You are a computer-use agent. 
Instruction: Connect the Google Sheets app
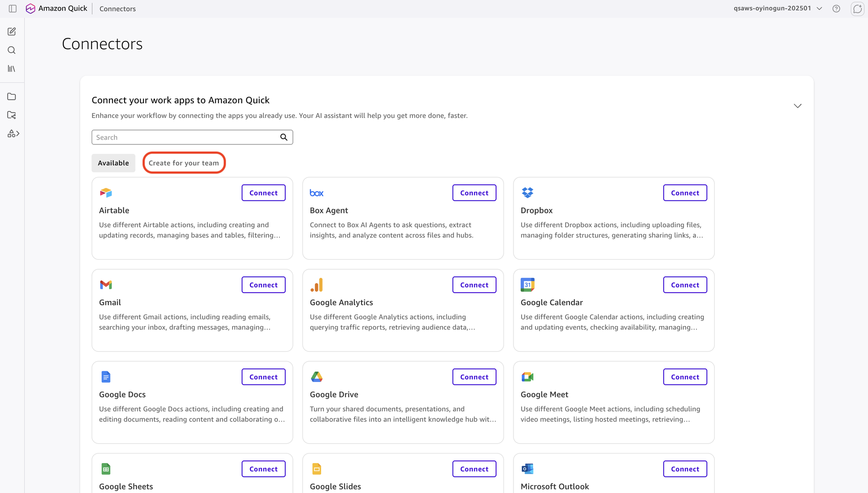[x=263, y=469]
